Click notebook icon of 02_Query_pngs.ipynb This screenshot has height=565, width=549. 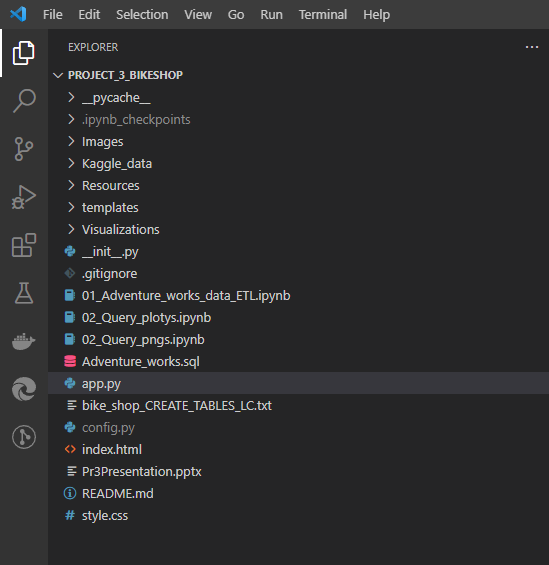coord(70,339)
